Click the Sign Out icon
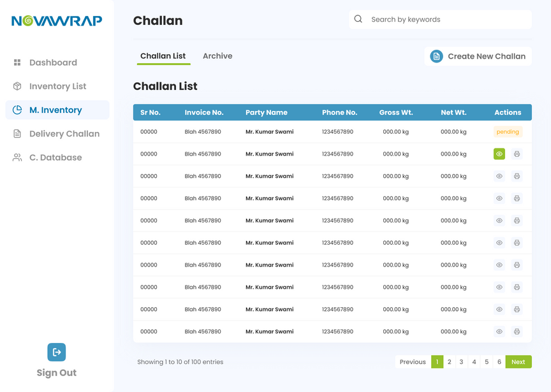 (57, 352)
